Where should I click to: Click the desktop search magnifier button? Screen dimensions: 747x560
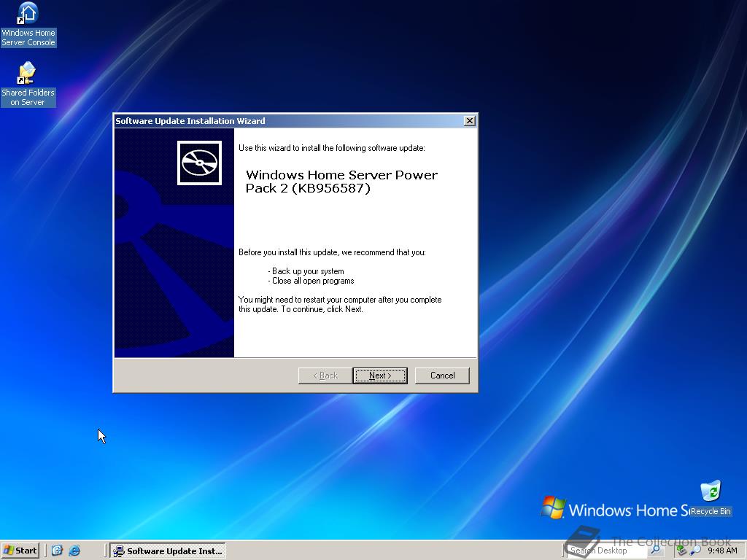coord(656,551)
